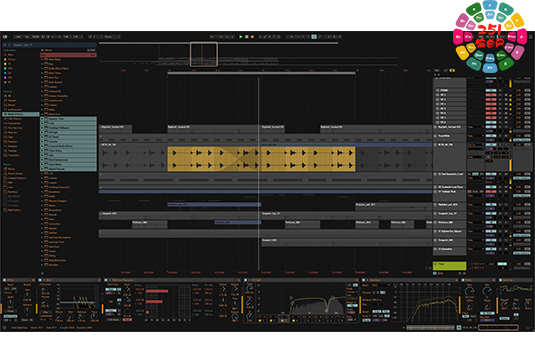Expand the Glue Compressor folder
This screenshot has height=363, width=535.
(42, 160)
